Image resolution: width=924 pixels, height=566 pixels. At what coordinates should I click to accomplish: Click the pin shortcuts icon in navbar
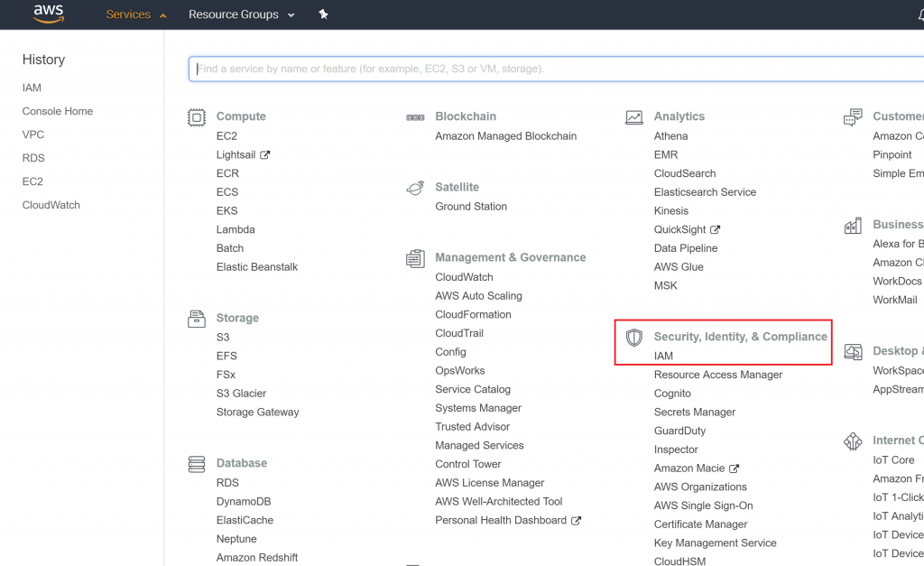click(323, 14)
